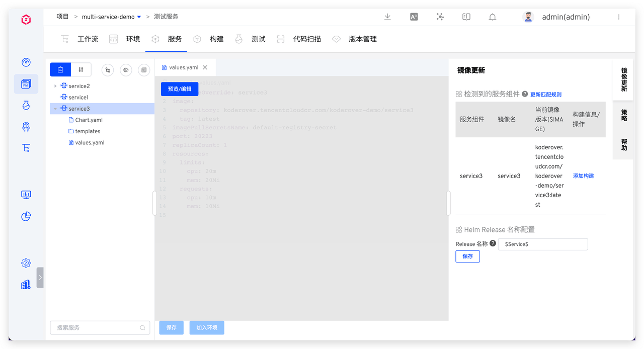Click the repository sync round icon
This screenshot has width=644, height=349.
tap(108, 70)
